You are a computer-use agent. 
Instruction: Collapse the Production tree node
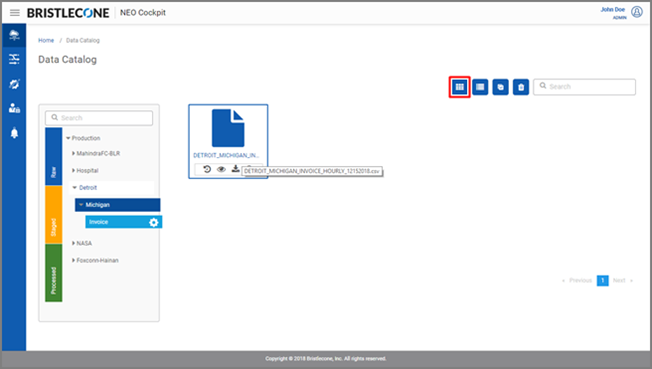(x=68, y=138)
